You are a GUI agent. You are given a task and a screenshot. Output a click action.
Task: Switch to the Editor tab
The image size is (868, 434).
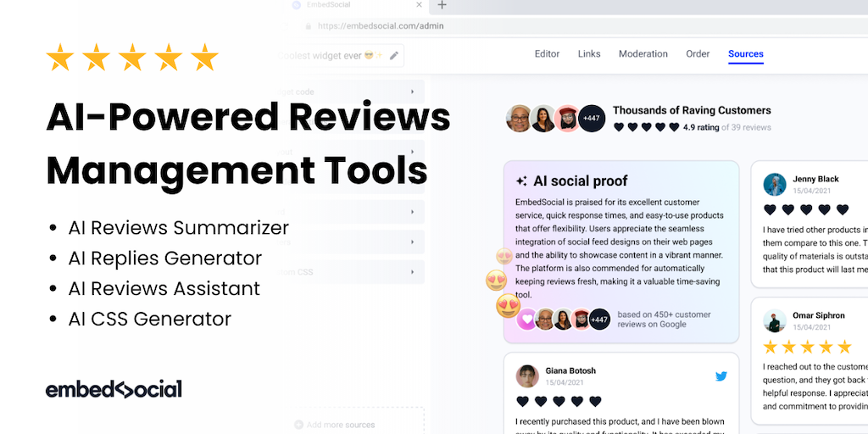[547, 53]
